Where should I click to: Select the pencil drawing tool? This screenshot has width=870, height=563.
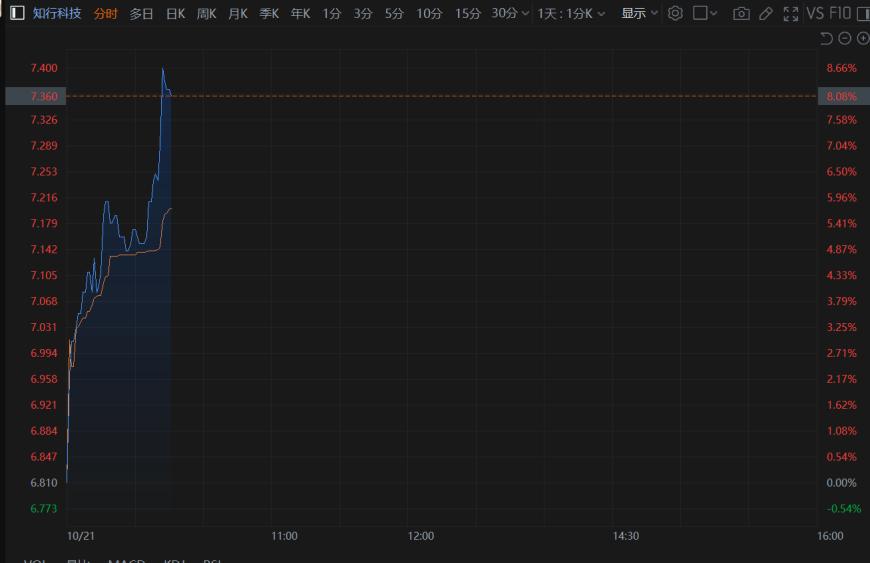coord(766,13)
